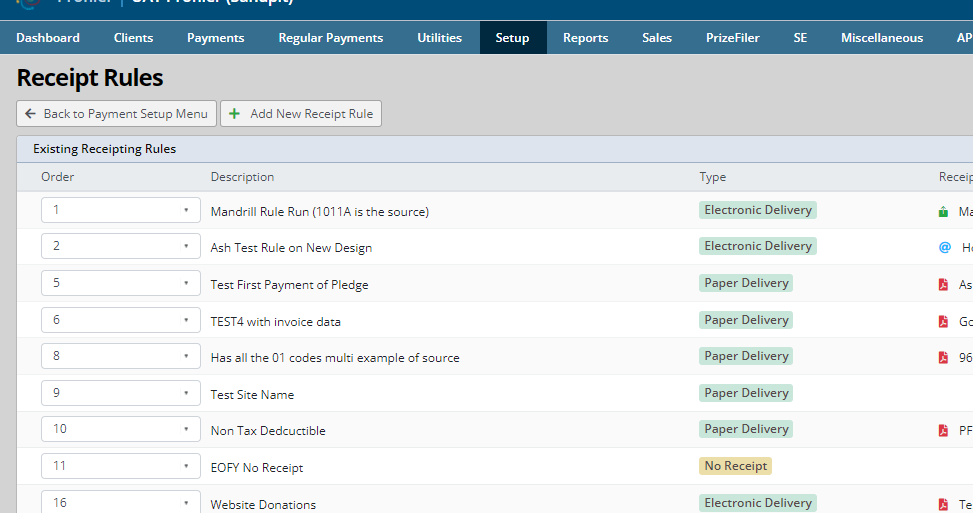Click 'Test Site Name' description
The width and height of the screenshot is (973, 513).
tap(252, 395)
